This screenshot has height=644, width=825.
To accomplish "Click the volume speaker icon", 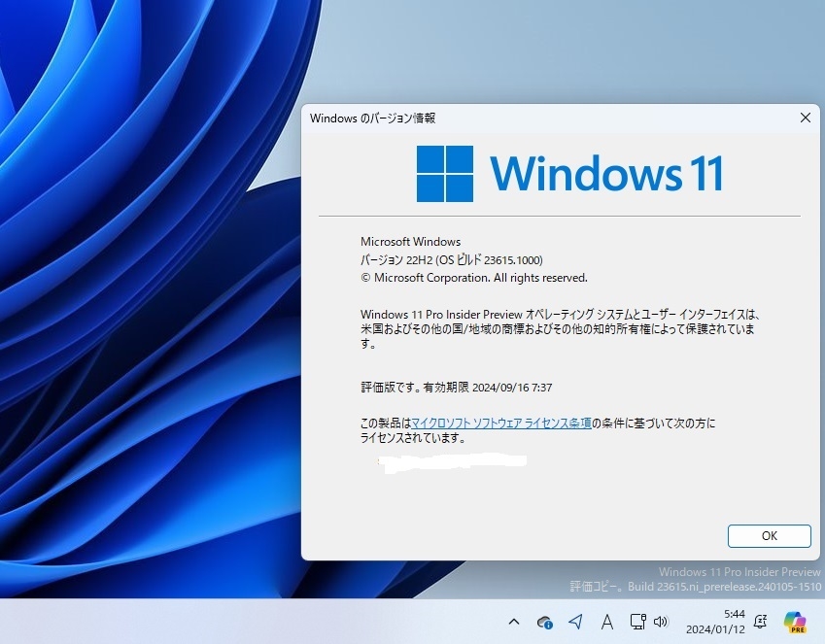I will tap(661, 622).
